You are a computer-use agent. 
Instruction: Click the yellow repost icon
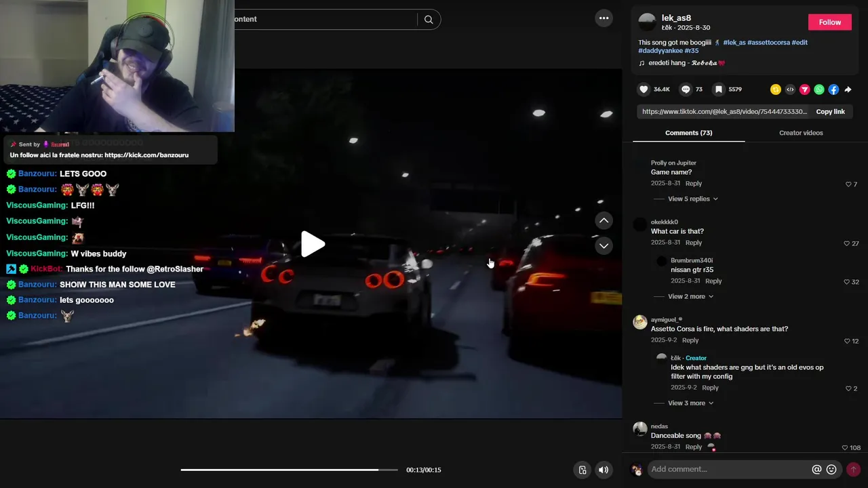pyautogui.click(x=776, y=89)
